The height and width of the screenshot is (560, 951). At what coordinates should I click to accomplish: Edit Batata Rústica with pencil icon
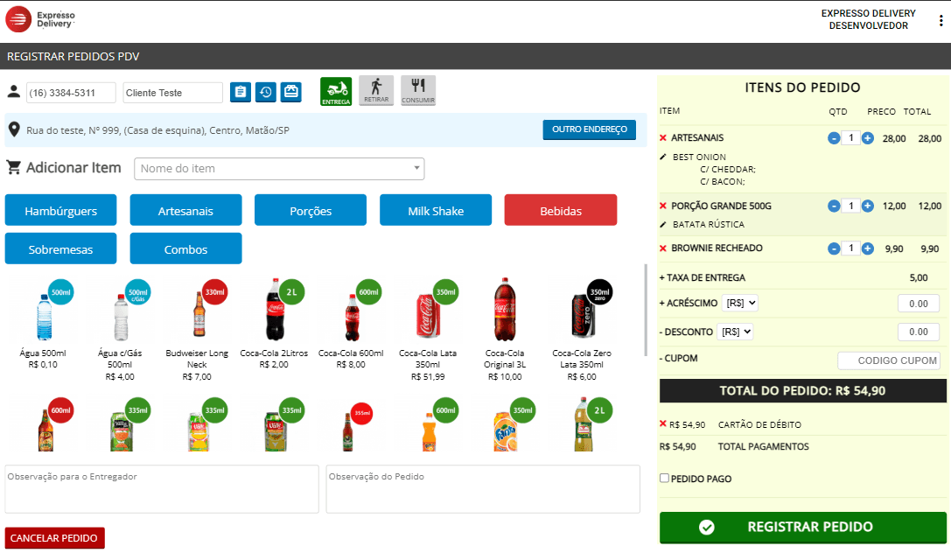pyautogui.click(x=663, y=225)
